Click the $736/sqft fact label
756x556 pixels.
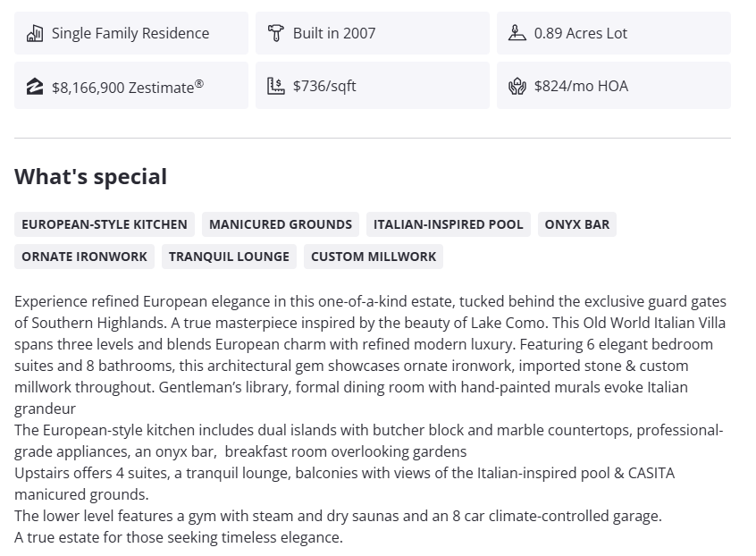(324, 86)
